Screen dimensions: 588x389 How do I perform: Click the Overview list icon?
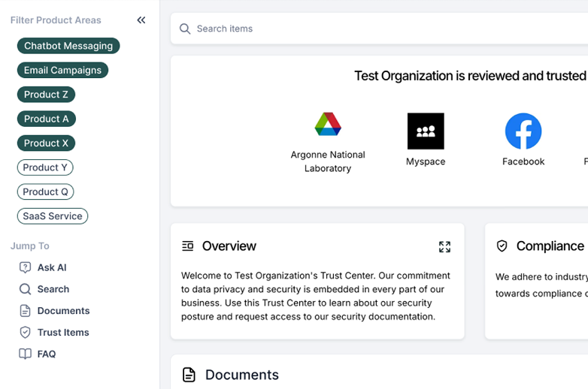click(x=187, y=246)
